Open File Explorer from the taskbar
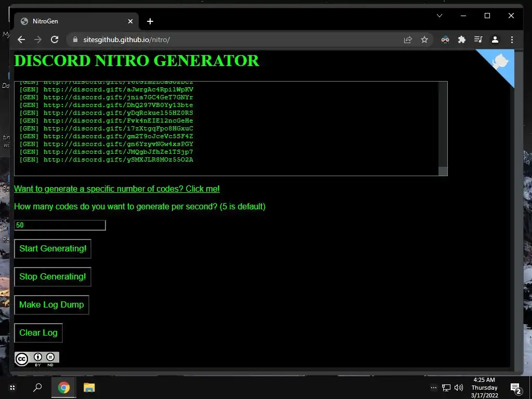 coord(89,388)
